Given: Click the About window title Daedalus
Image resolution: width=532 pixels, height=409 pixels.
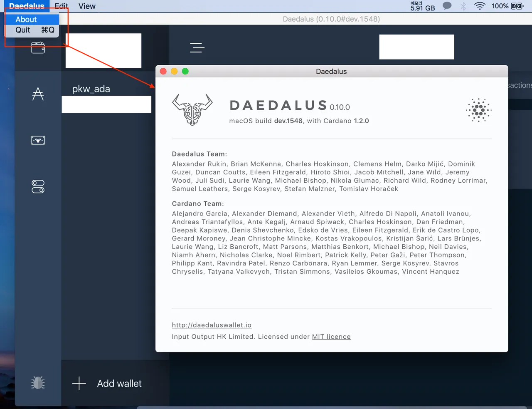Looking at the screenshot, I should [x=331, y=71].
